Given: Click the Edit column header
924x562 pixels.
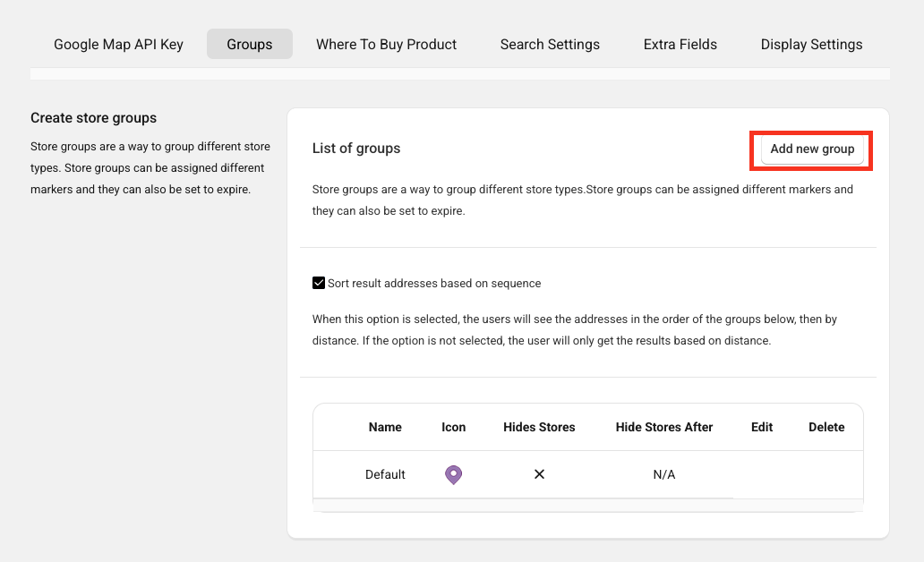Looking at the screenshot, I should point(762,427).
